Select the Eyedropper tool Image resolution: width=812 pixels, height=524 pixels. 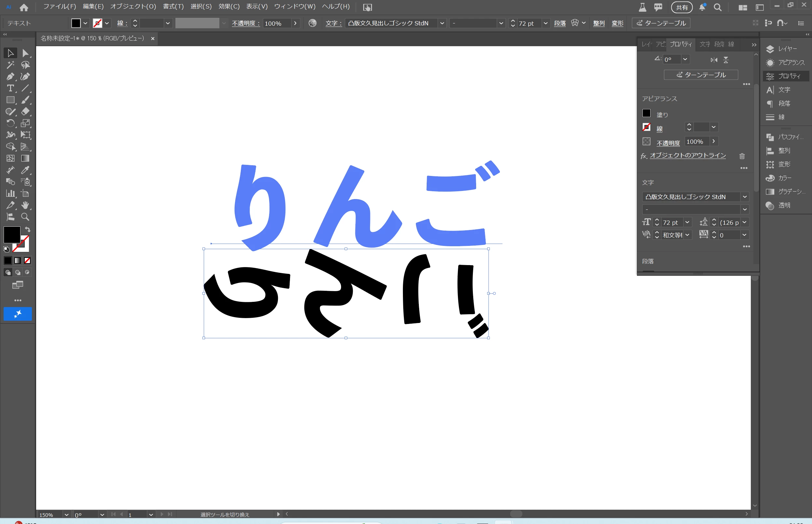(x=25, y=170)
